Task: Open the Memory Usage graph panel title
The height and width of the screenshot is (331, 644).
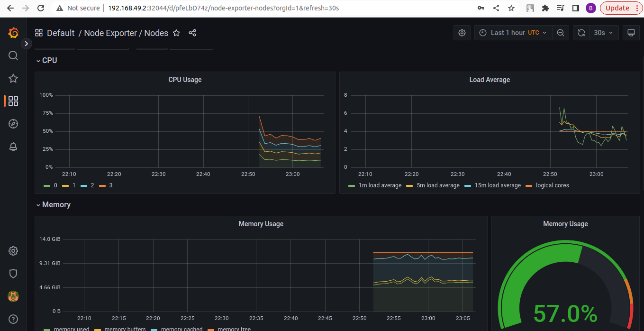Action: click(261, 224)
